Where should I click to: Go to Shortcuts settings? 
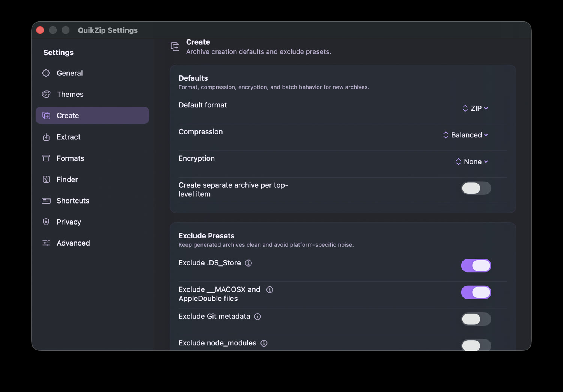(x=92, y=201)
